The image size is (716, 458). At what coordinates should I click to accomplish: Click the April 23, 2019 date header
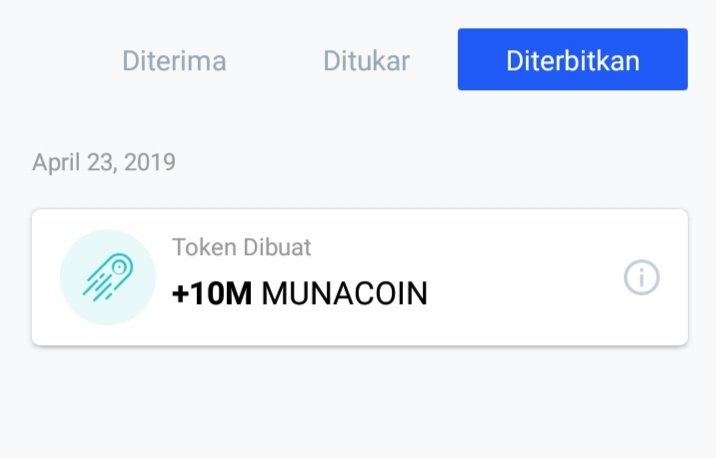(x=104, y=162)
